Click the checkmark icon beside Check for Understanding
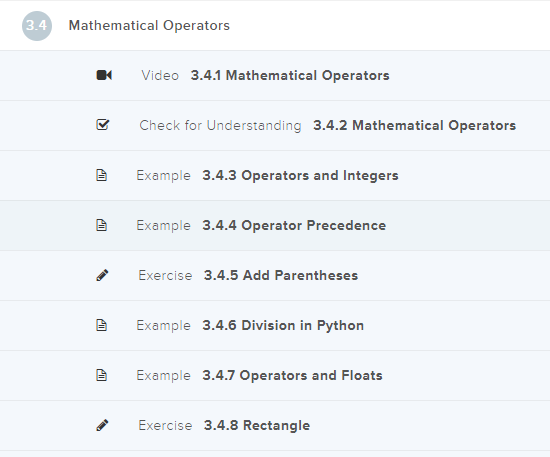The width and height of the screenshot is (550, 457). tap(103, 125)
